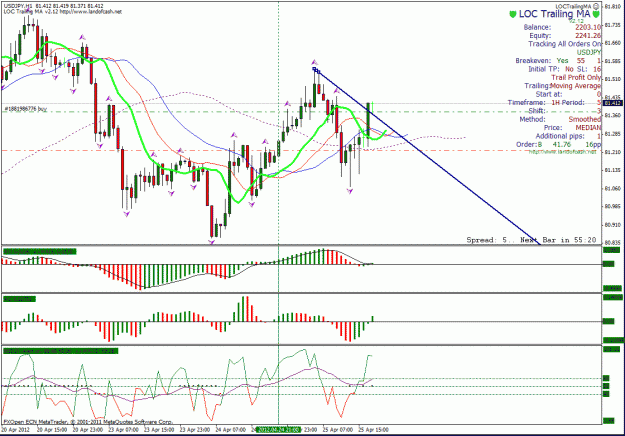This screenshot has width=625, height=436.
Task: Click the Breakeven Yes value
Action: pos(562,61)
